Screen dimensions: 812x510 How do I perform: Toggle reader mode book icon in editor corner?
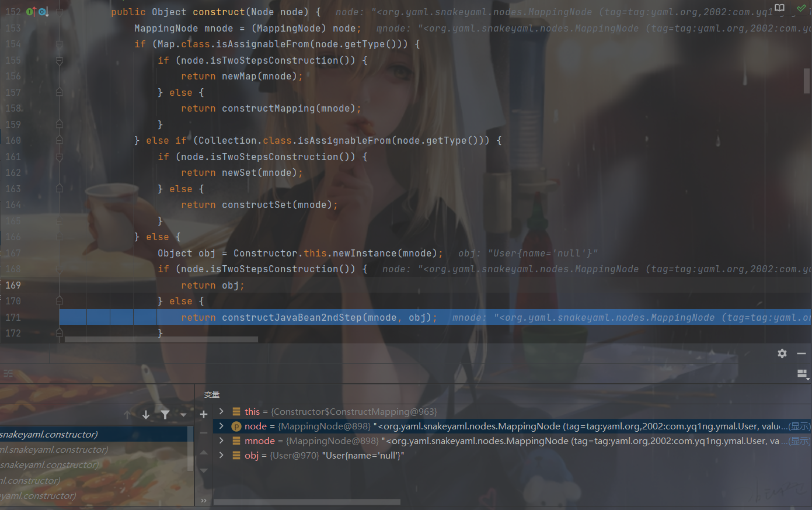(x=779, y=8)
